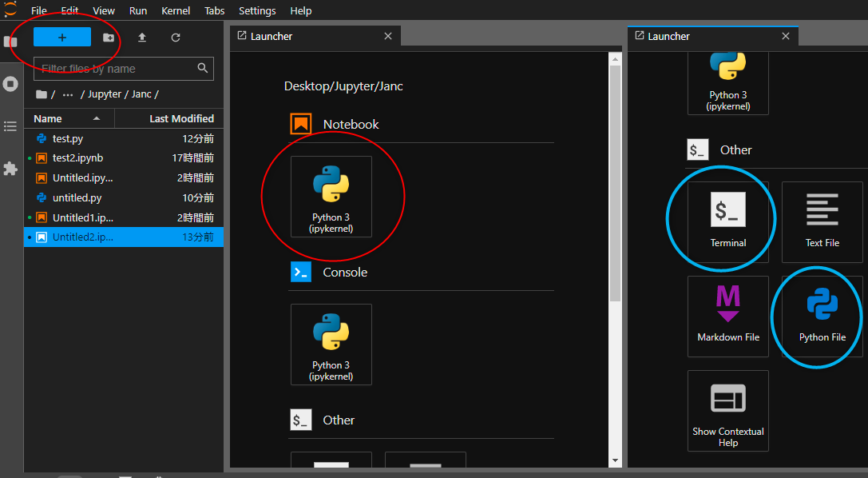Launch a Python 3 notebook from Launcher

click(331, 197)
